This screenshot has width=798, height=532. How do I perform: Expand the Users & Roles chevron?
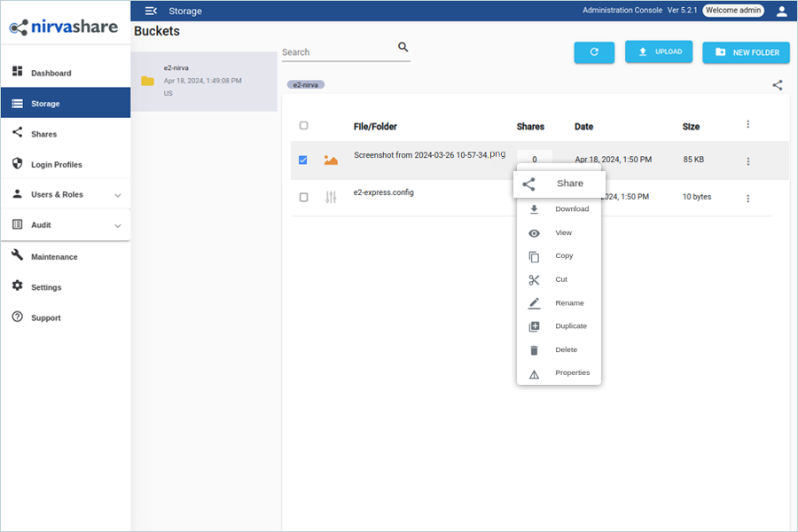point(118,195)
